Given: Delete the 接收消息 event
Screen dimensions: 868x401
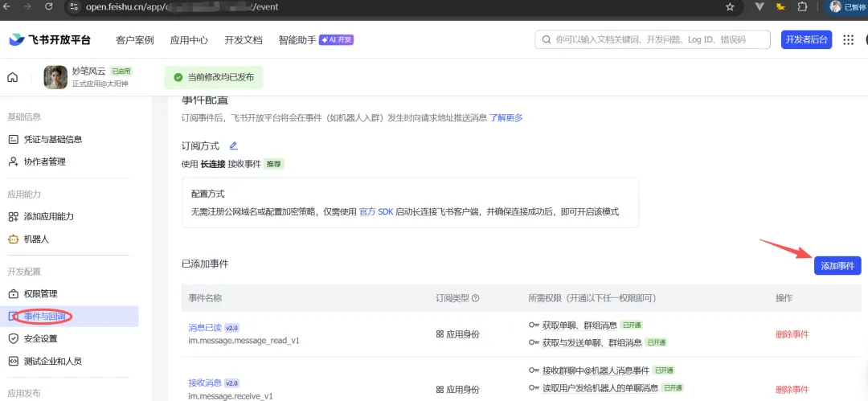Looking at the screenshot, I should pyautogui.click(x=792, y=390).
